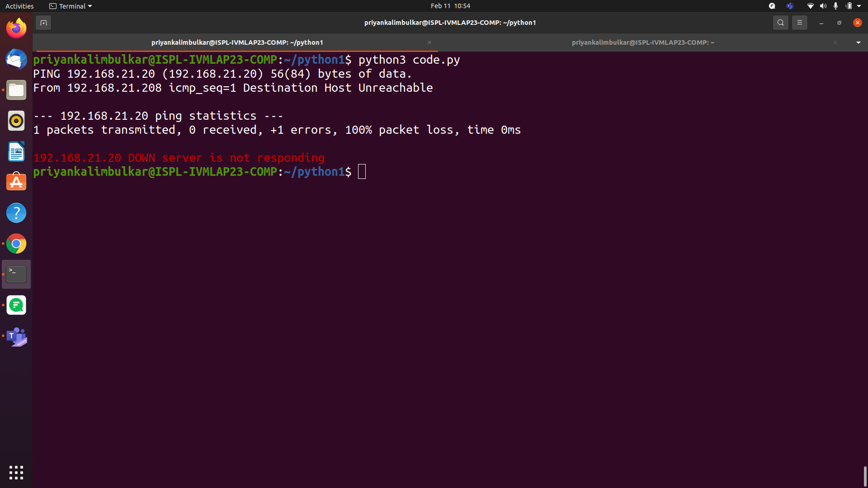Launch Rhythmbox music player
Image resolution: width=868 pixels, height=488 pixels.
click(x=16, y=121)
